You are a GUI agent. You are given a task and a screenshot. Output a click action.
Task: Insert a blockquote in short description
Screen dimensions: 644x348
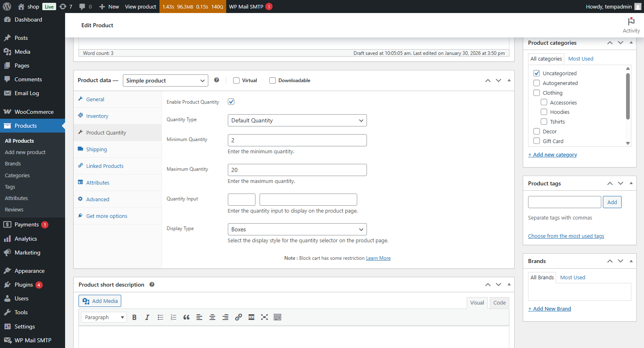click(x=186, y=318)
